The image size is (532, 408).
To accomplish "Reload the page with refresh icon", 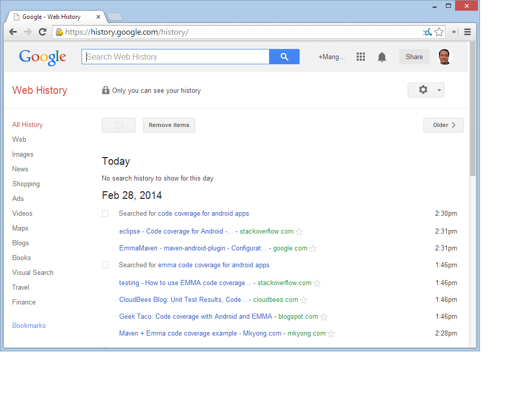I will 42,32.
